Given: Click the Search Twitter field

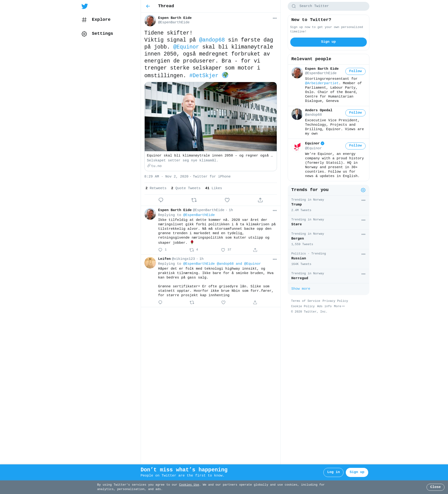Looking at the screenshot, I should [328, 6].
